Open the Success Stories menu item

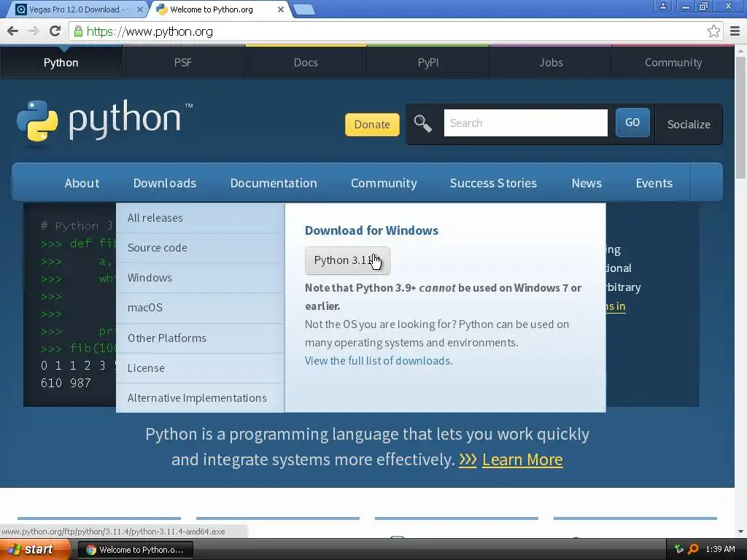coord(493,183)
